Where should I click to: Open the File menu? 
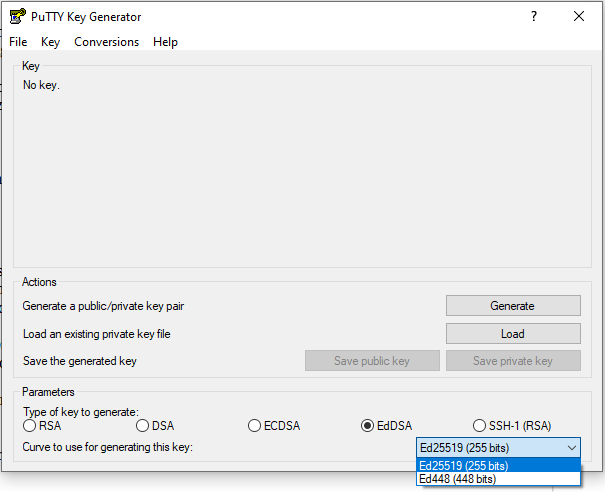18,42
